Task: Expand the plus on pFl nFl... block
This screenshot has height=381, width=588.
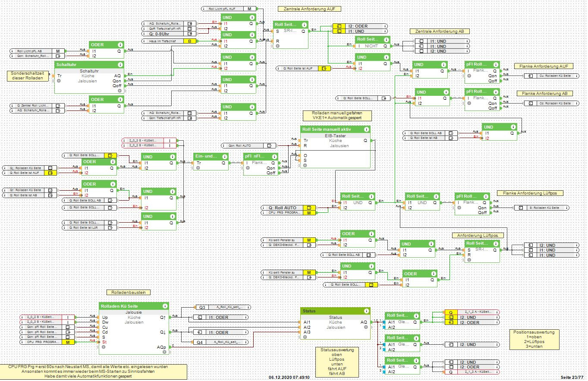Action: pyautogui.click(x=248, y=167)
